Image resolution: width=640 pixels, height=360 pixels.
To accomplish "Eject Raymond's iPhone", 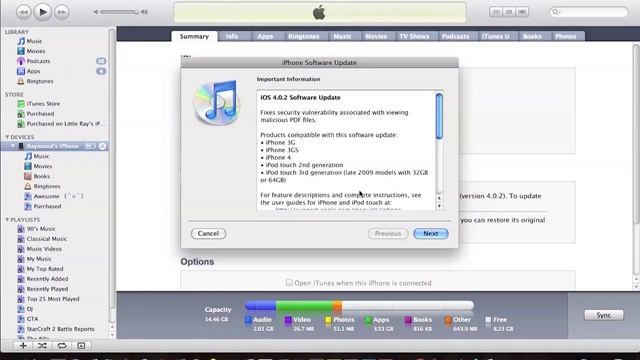I will [x=102, y=146].
